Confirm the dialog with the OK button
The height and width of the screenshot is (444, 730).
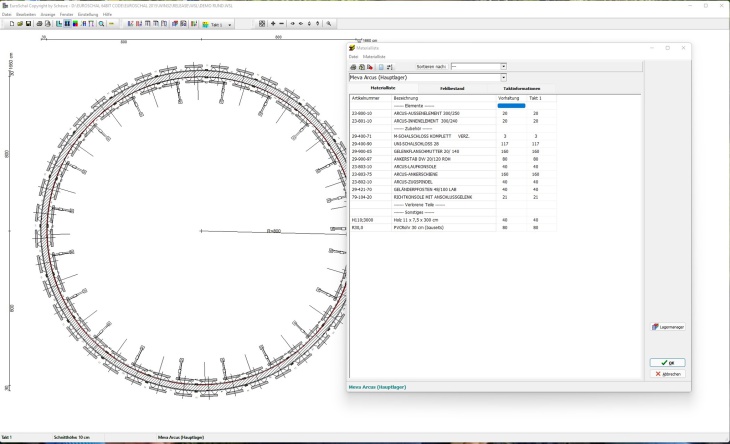667,362
